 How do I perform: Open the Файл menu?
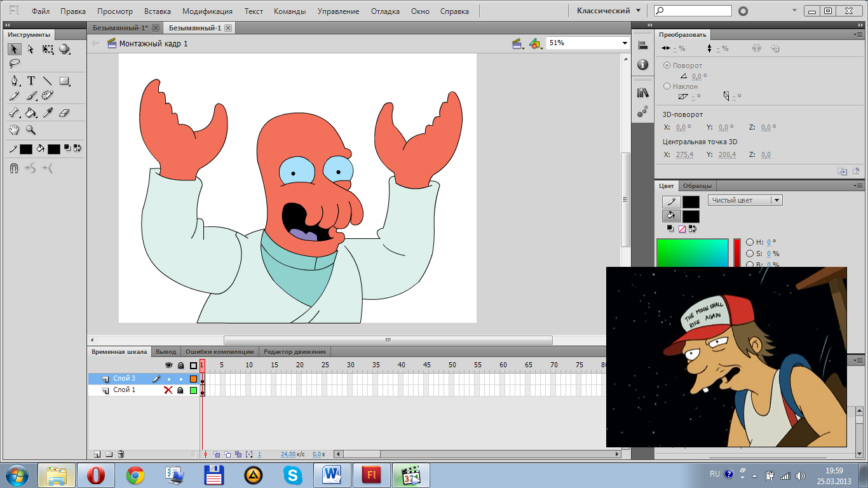click(41, 11)
